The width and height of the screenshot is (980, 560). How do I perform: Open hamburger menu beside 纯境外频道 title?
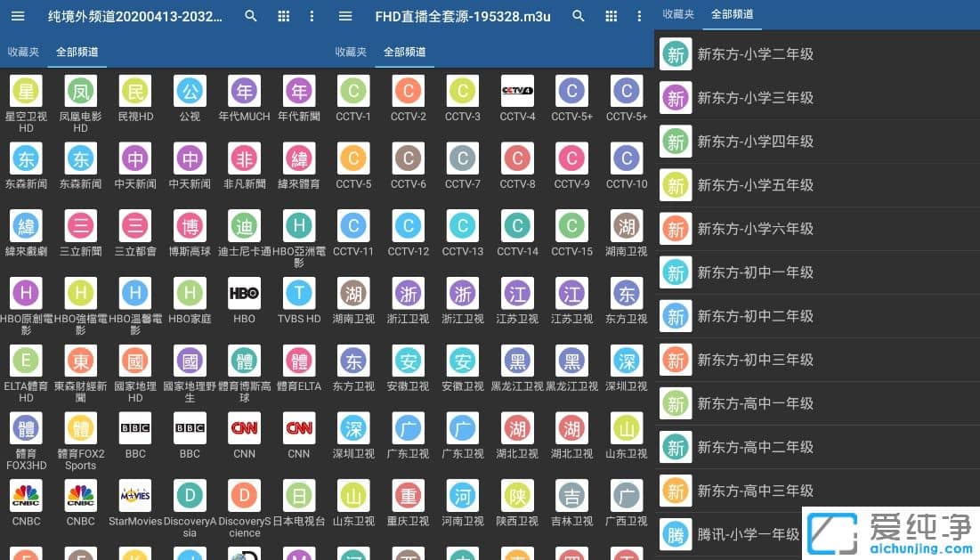click(18, 16)
